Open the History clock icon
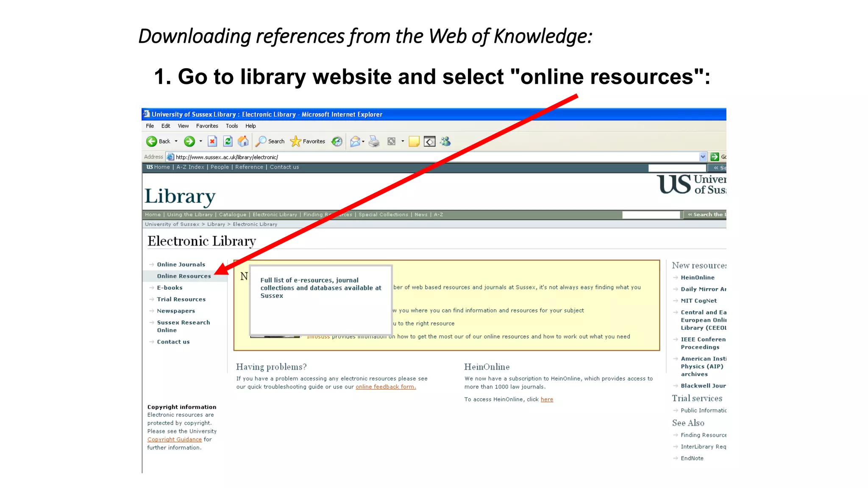This screenshot has width=868, height=488. pyautogui.click(x=337, y=141)
